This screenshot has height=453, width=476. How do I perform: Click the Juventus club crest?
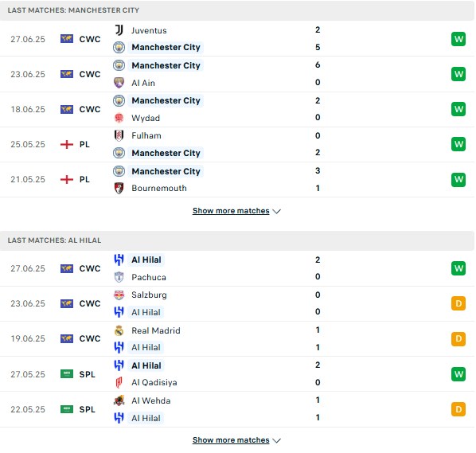119,30
